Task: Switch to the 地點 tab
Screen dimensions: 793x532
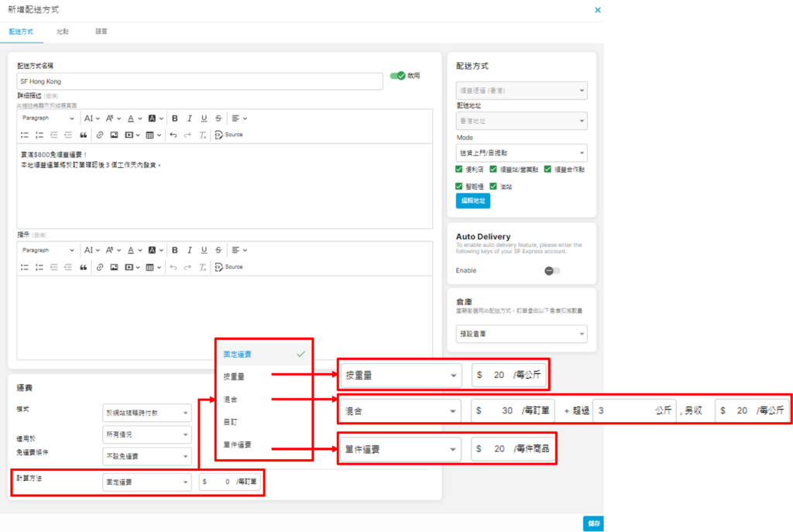Action: [63, 32]
